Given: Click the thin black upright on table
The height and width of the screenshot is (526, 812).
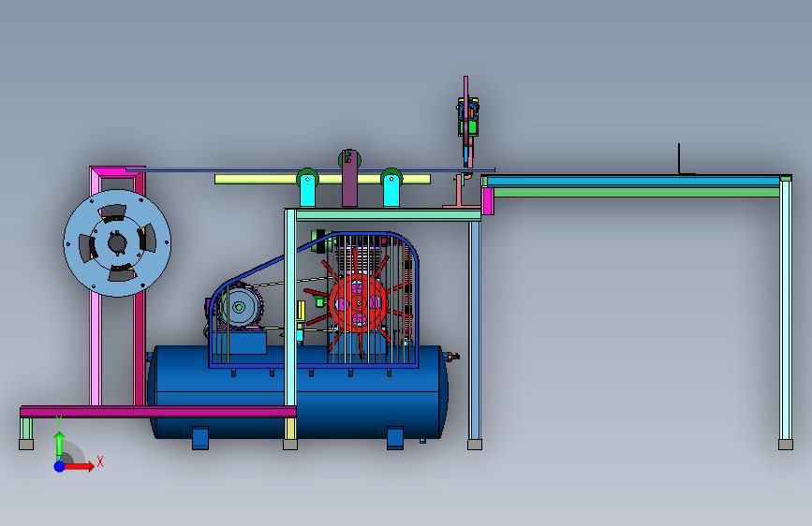Looking at the screenshot, I should pos(679,159).
